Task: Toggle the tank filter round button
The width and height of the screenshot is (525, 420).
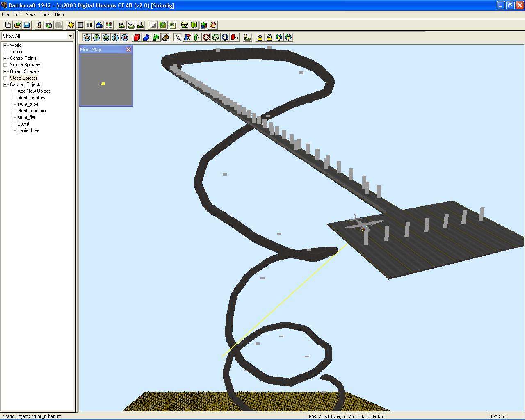Action: (106, 37)
